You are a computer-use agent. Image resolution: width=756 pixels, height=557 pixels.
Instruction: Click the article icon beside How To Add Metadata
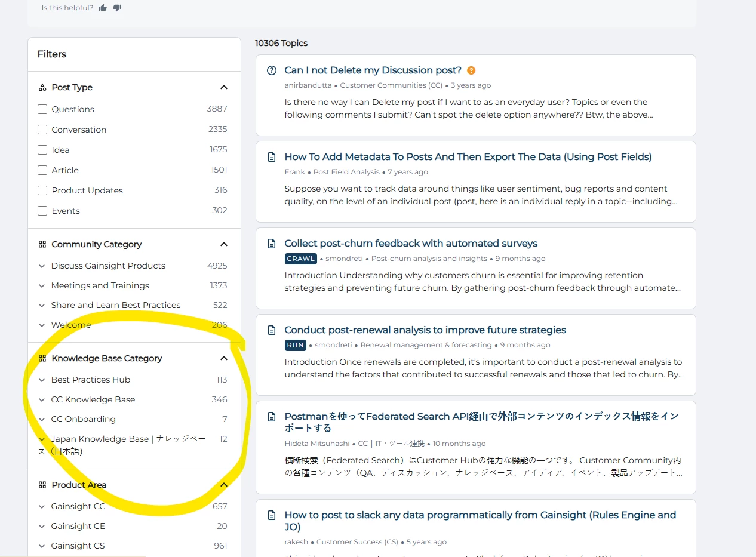pyautogui.click(x=272, y=157)
